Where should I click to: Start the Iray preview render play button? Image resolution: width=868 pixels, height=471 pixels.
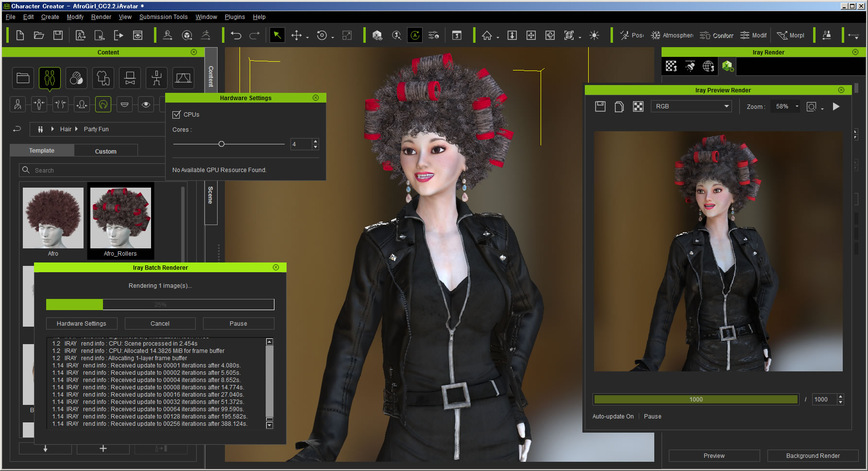pos(836,106)
